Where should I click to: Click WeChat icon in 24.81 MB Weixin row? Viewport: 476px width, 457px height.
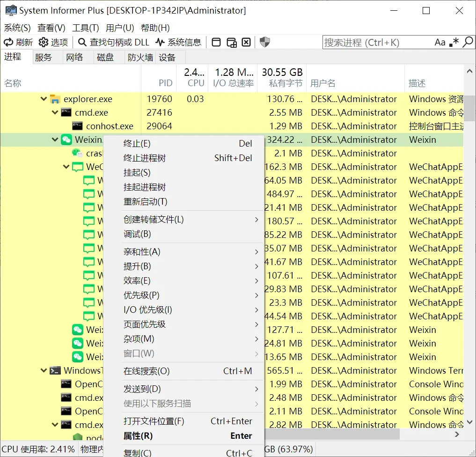tap(77, 343)
